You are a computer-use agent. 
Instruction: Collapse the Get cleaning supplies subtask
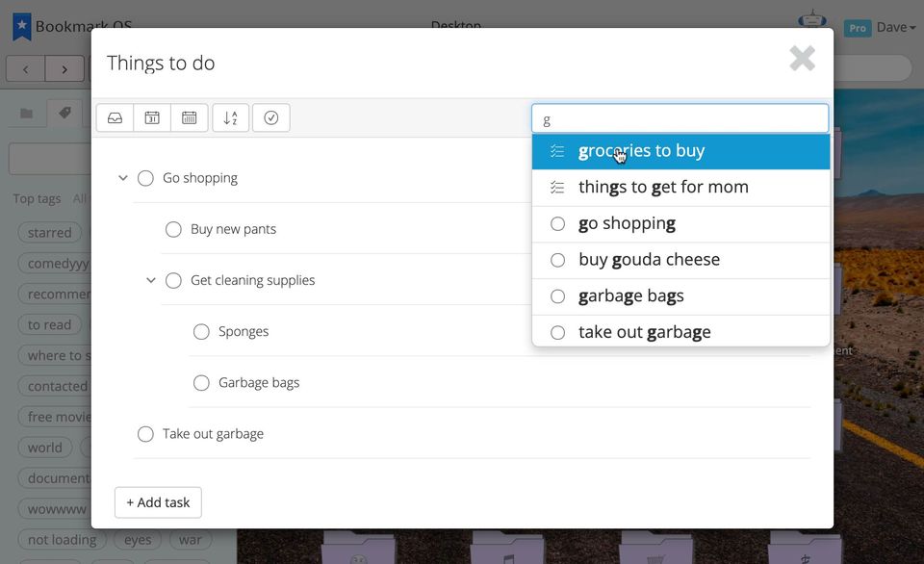click(151, 280)
